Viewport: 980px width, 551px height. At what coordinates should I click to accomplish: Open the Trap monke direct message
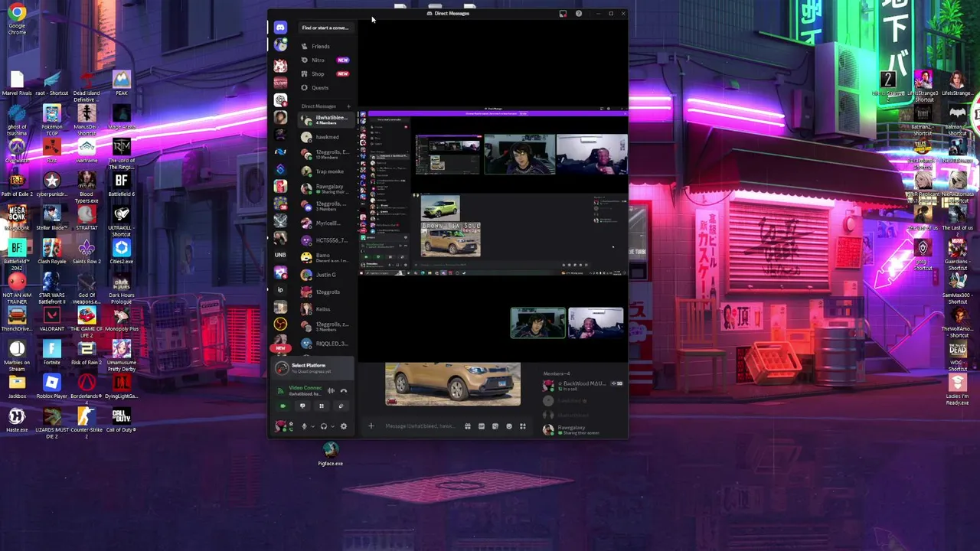pos(327,171)
